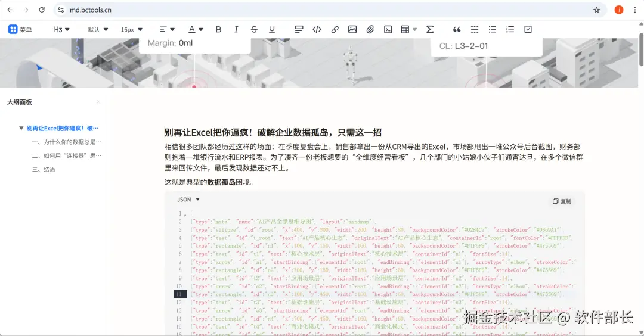Insert a task checklist item
The width and height of the screenshot is (644, 336).
pyautogui.click(x=528, y=29)
